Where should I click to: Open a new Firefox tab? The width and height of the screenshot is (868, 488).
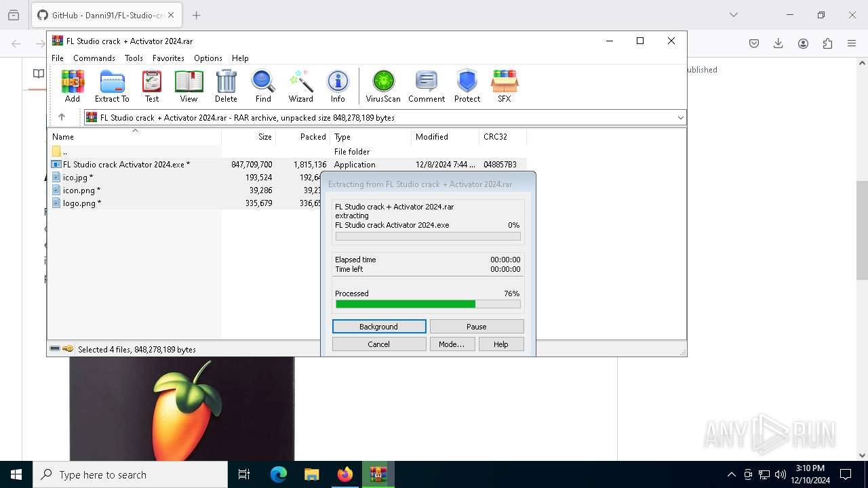[197, 15]
